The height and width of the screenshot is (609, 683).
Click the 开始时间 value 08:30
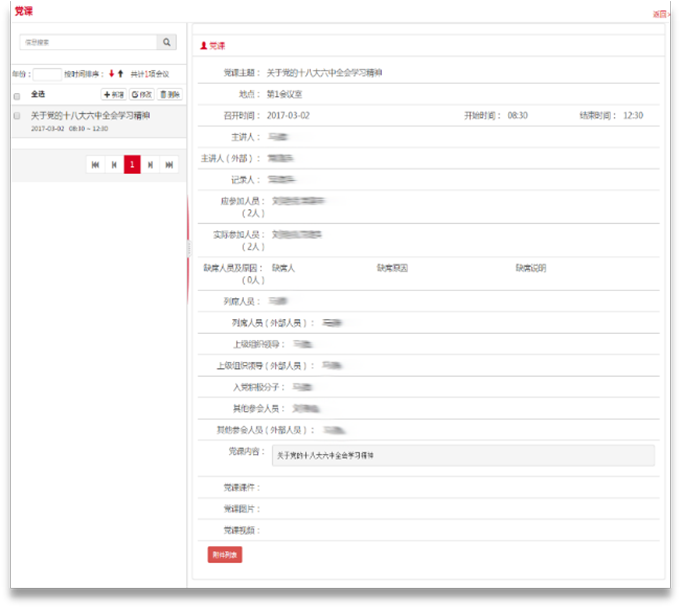coord(517,115)
